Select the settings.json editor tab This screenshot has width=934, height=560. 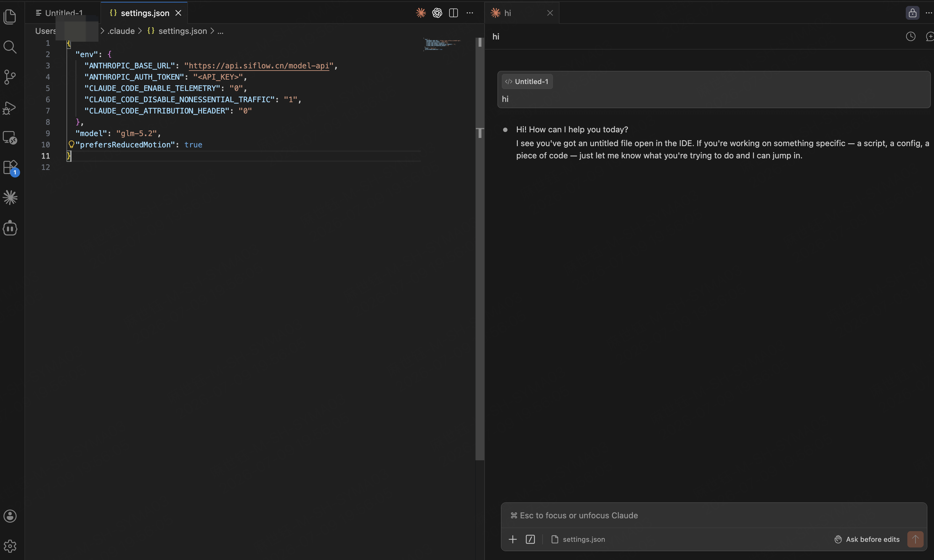tap(145, 13)
